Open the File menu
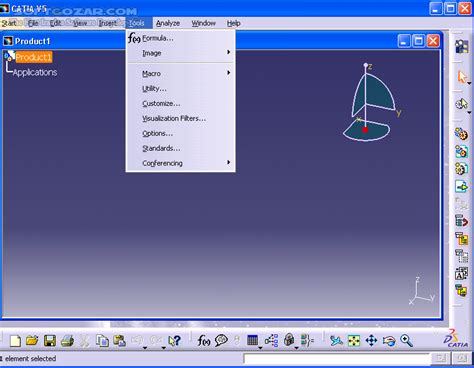The image size is (474, 368). 33,23
